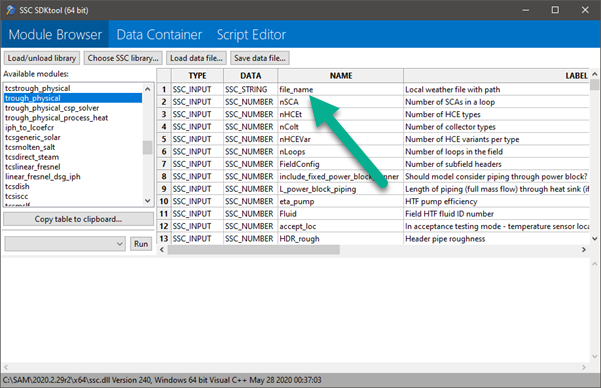This screenshot has height=388, width=601.
Task: Select tcslinear_fresnel module
Action: [x=73, y=167]
